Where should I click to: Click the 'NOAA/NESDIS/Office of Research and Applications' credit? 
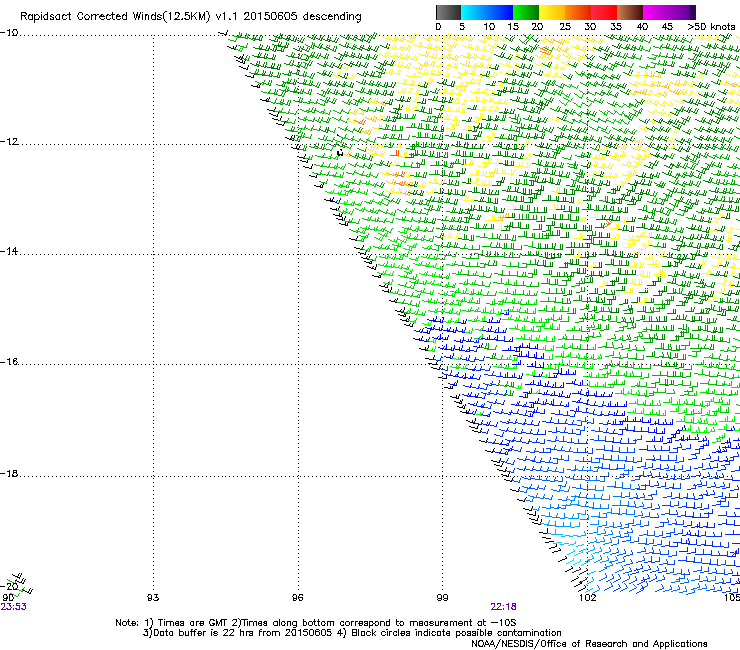pos(589,644)
